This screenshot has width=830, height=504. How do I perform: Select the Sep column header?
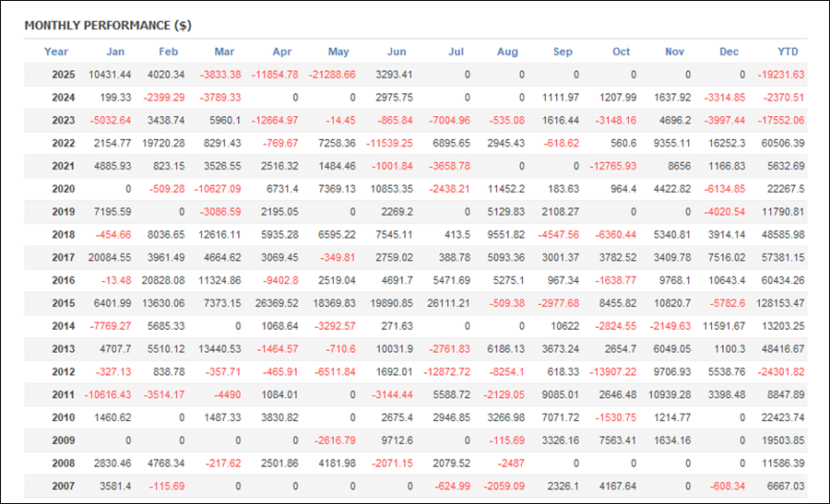pyautogui.click(x=563, y=52)
